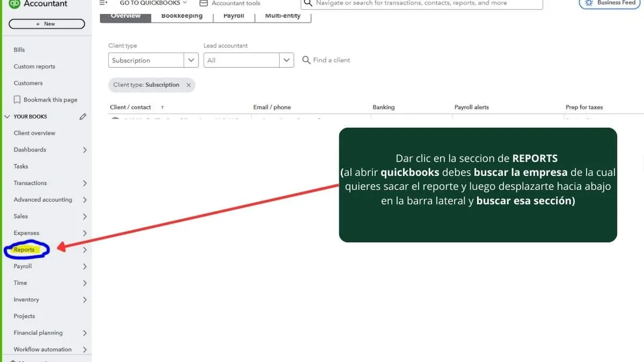Switch to the Overview tab

126,16
